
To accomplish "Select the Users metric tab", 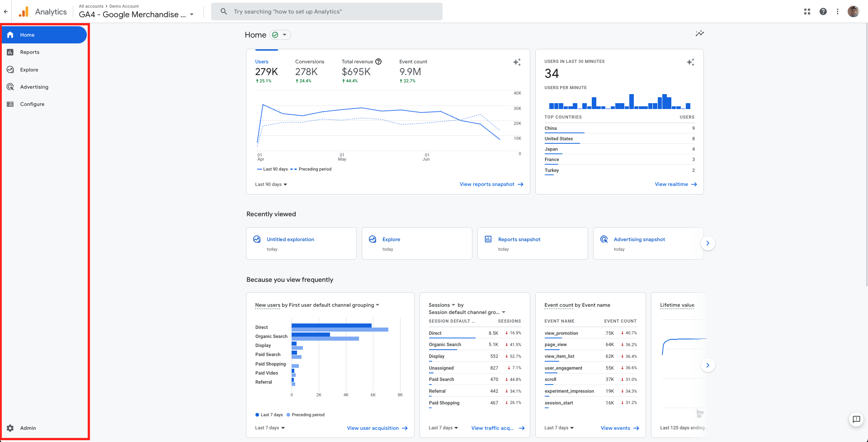I will (x=267, y=71).
